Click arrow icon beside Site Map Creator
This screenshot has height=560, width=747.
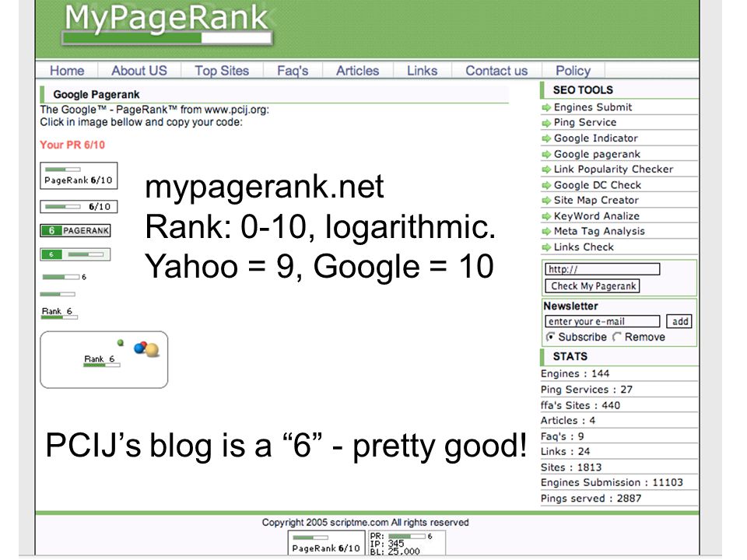point(546,201)
